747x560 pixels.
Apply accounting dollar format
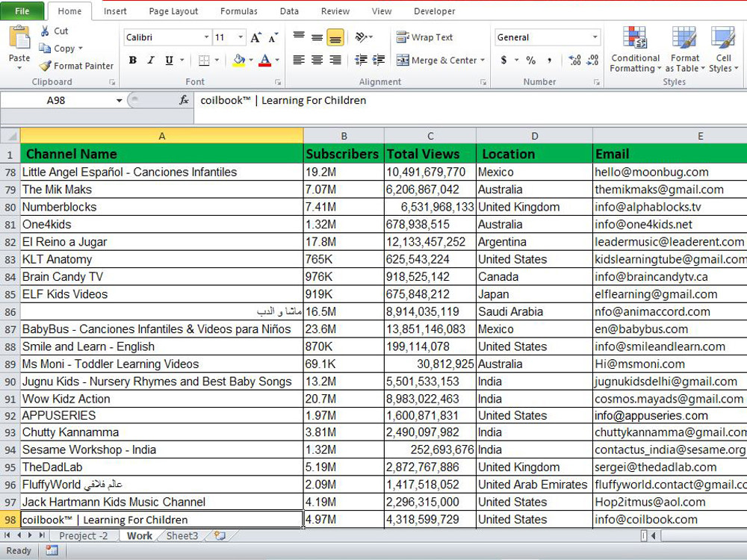click(x=503, y=60)
